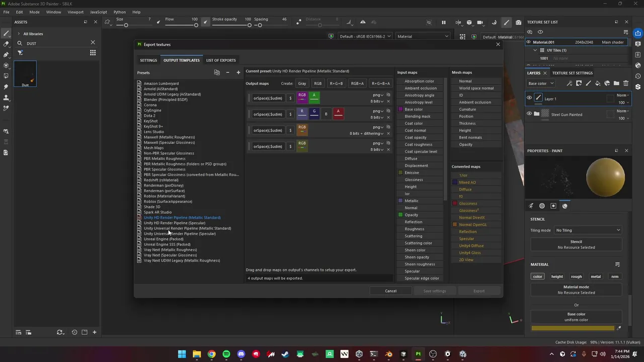Viewport: 644px width, 362px height.
Task: Open the Texture Set Settings tab
Action: 572,73
